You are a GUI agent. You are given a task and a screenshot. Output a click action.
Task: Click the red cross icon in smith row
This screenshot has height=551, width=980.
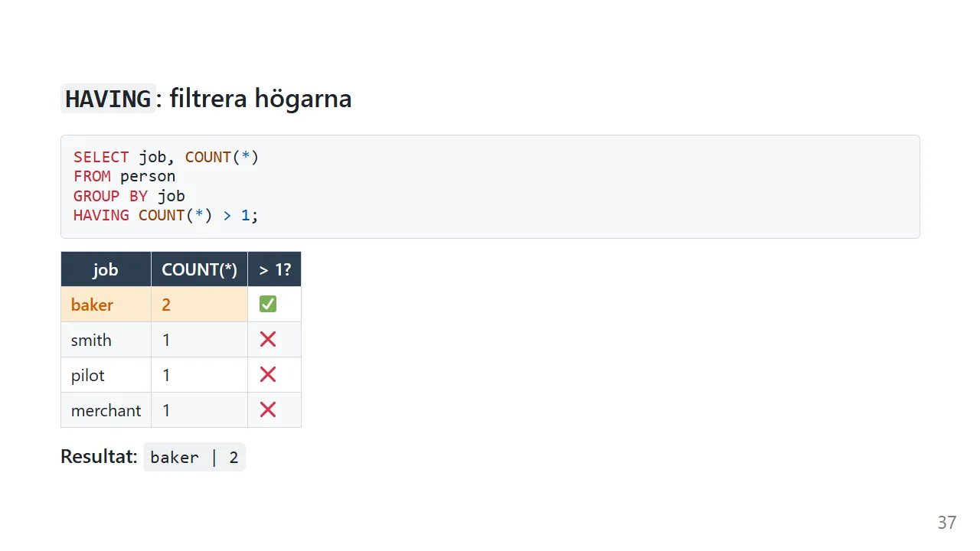pos(268,339)
